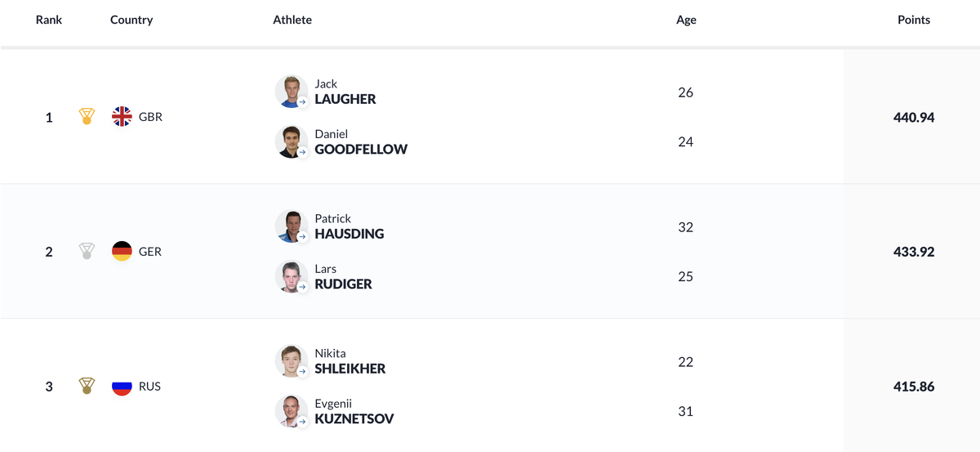Click the silver medal icon for rank 2

click(87, 252)
